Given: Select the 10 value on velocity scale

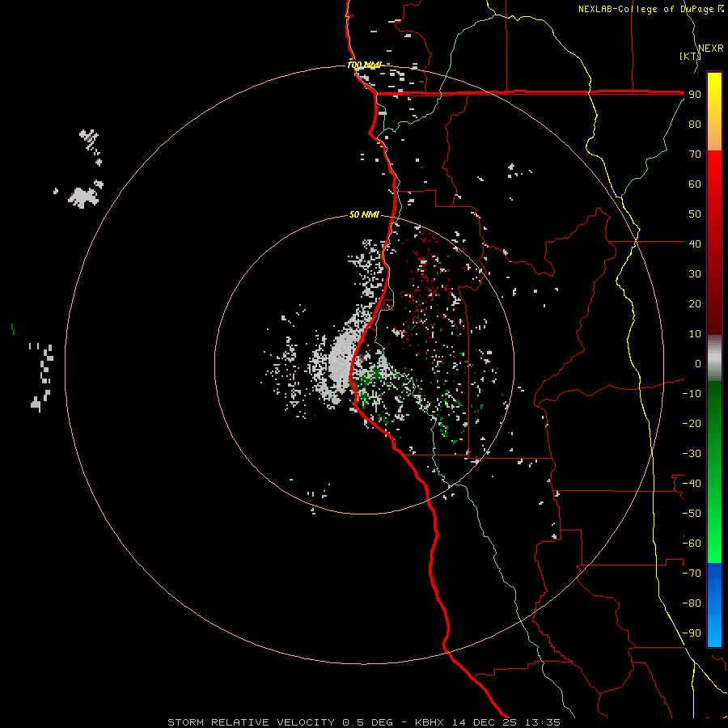Looking at the screenshot, I should [x=695, y=334].
